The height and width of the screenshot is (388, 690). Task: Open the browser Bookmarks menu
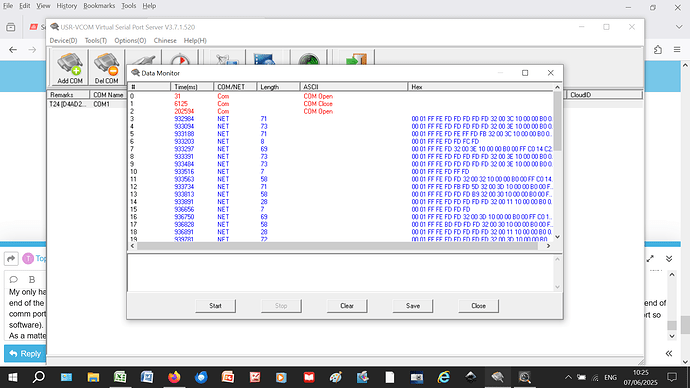coord(99,6)
